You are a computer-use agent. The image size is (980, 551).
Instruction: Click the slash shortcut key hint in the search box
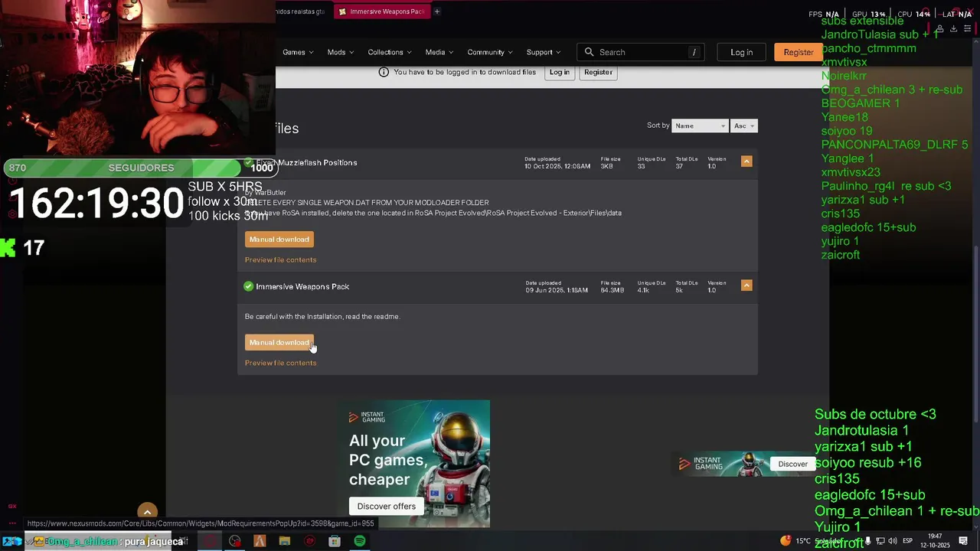[x=694, y=52]
